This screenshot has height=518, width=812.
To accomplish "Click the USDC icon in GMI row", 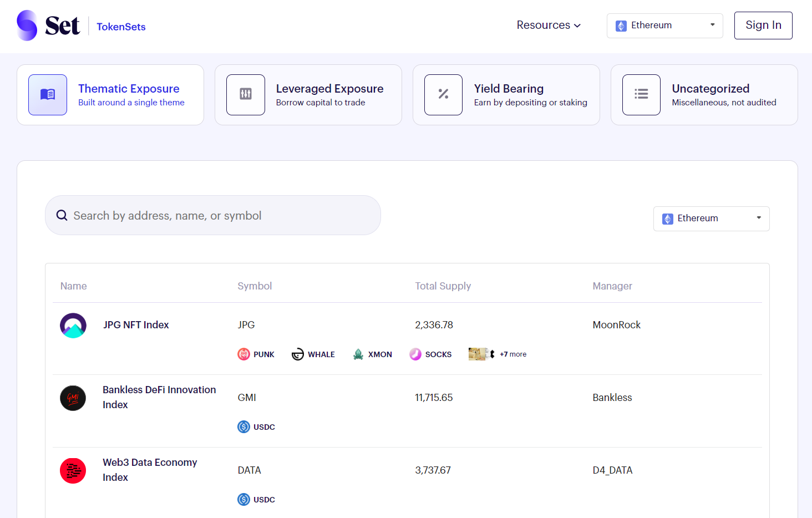I will pos(243,427).
